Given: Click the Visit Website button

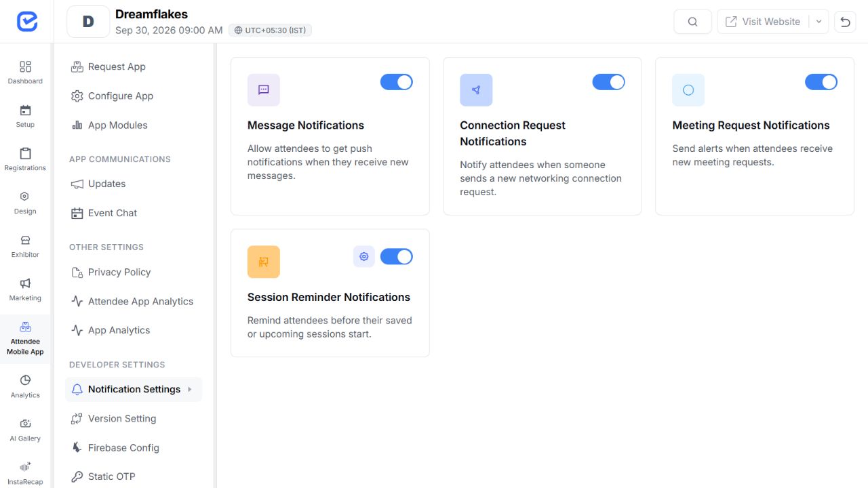Looking at the screenshot, I should [x=763, y=22].
